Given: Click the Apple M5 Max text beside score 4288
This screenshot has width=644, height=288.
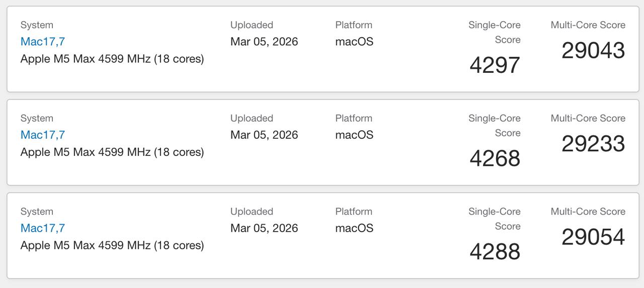Looking at the screenshot, I should [x=112, y=245].
